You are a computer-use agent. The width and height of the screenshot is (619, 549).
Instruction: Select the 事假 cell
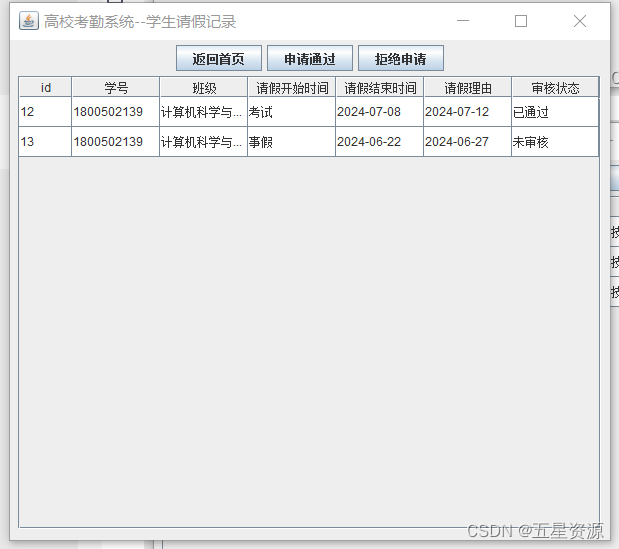pos(292,142)
